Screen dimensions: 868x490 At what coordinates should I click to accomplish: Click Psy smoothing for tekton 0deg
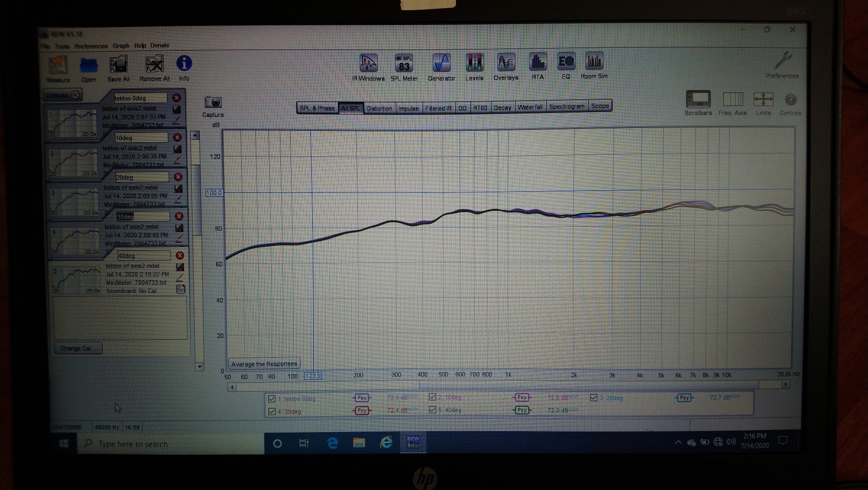(x=362, y=398)
